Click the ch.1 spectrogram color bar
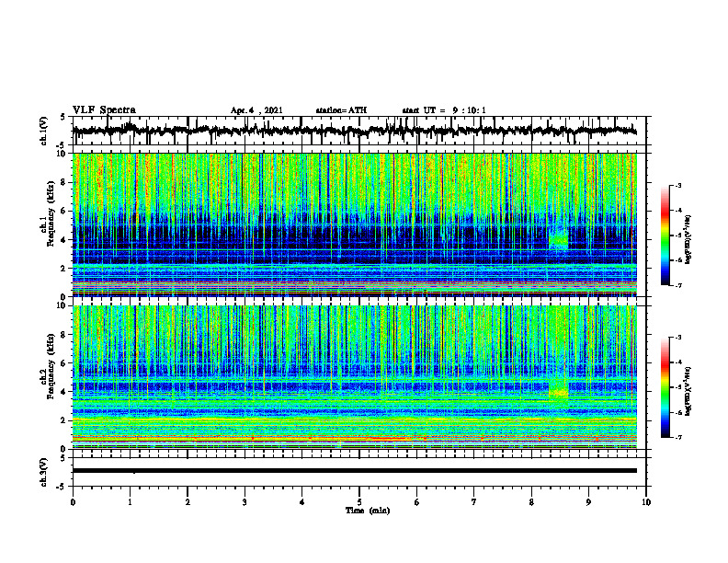 tap(665, 236)
